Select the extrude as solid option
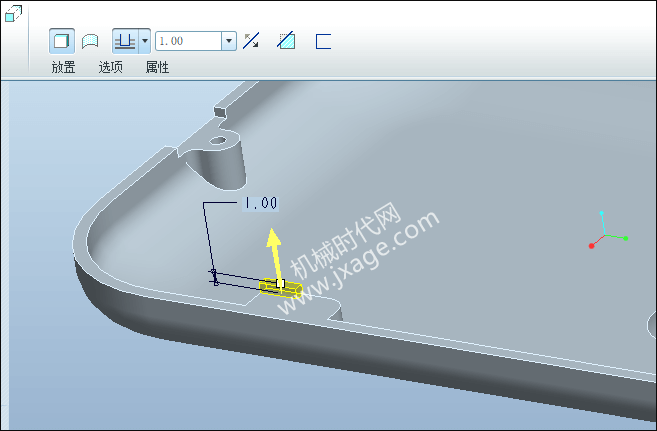The image size is (657, 431). point(62,41)
